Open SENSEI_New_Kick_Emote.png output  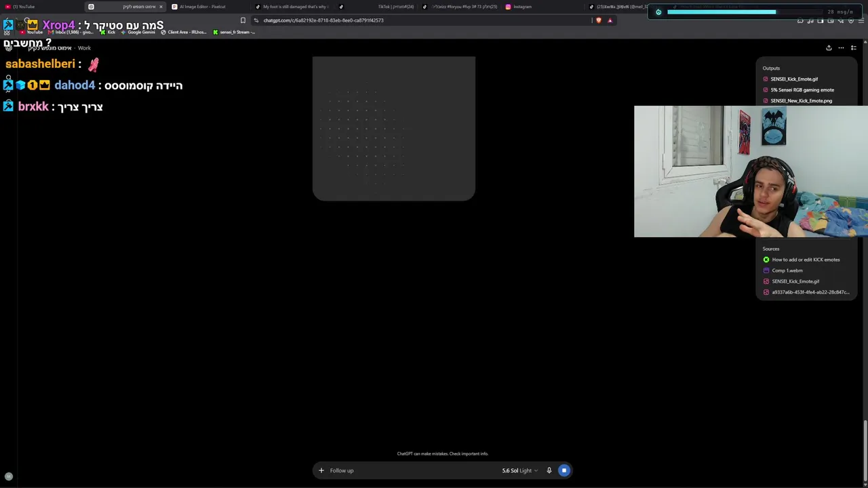801,101
